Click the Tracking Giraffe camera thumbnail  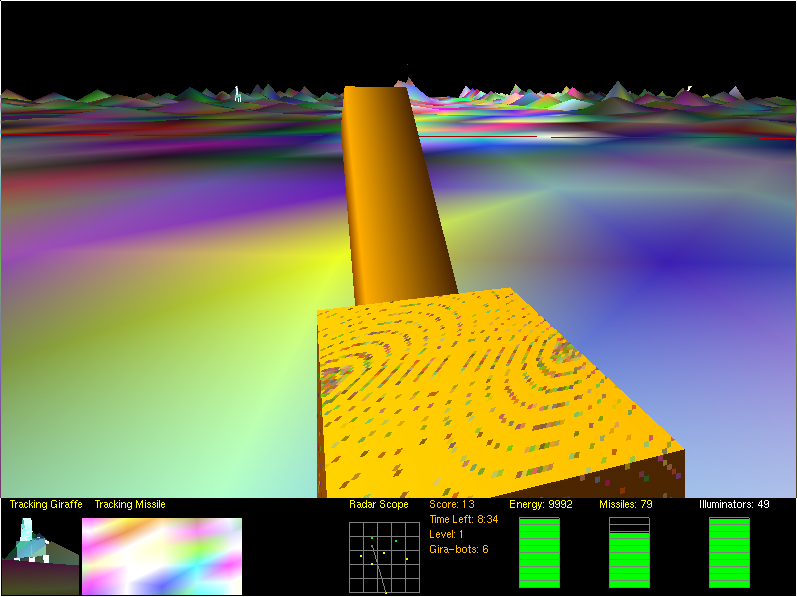coord(41,555)
